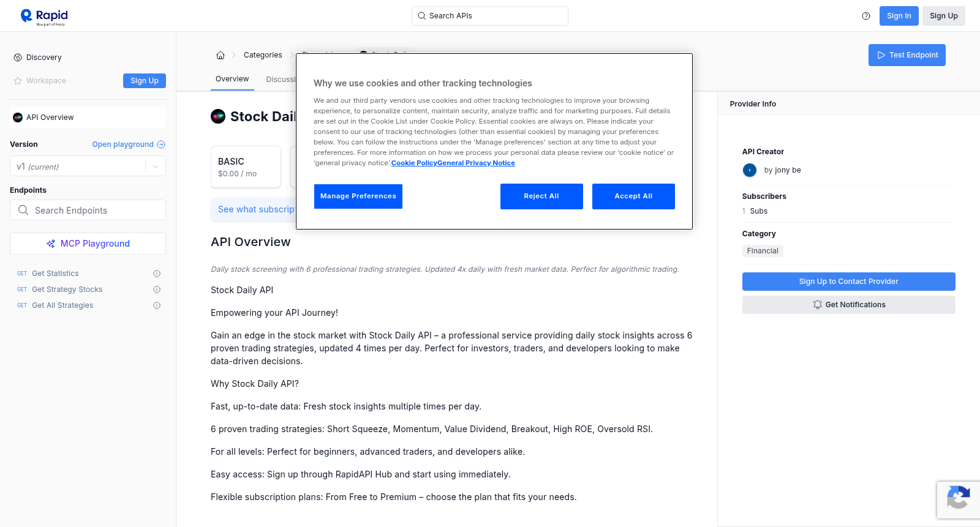Open Get Statistics endpoint
This screenshot has width=980, height=527.
[x=55, y=274]
